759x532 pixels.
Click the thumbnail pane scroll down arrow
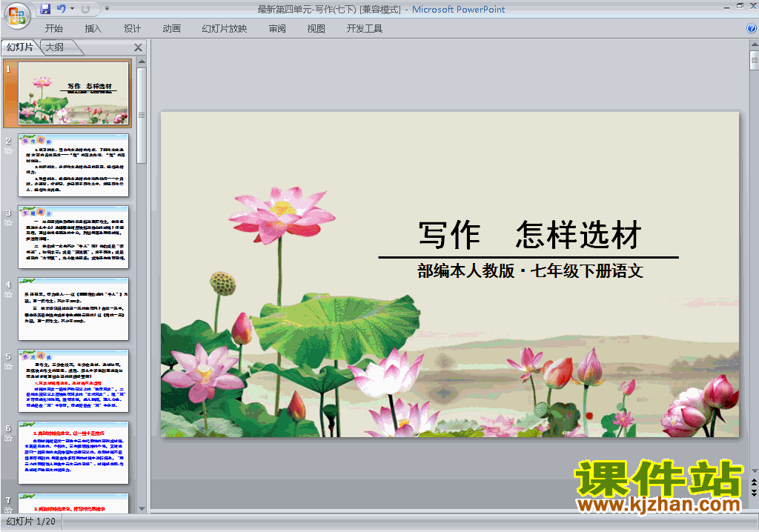pyautogui.click(x=142, y=509)
